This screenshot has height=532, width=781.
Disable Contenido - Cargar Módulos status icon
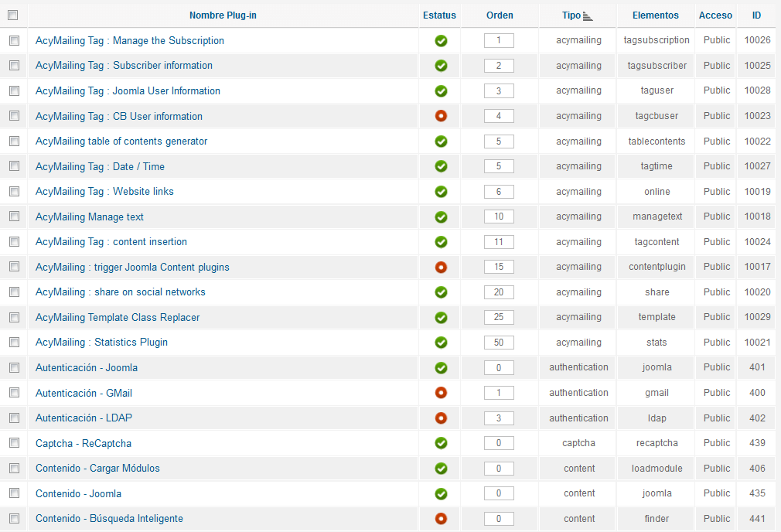click(x=441, y=469)
